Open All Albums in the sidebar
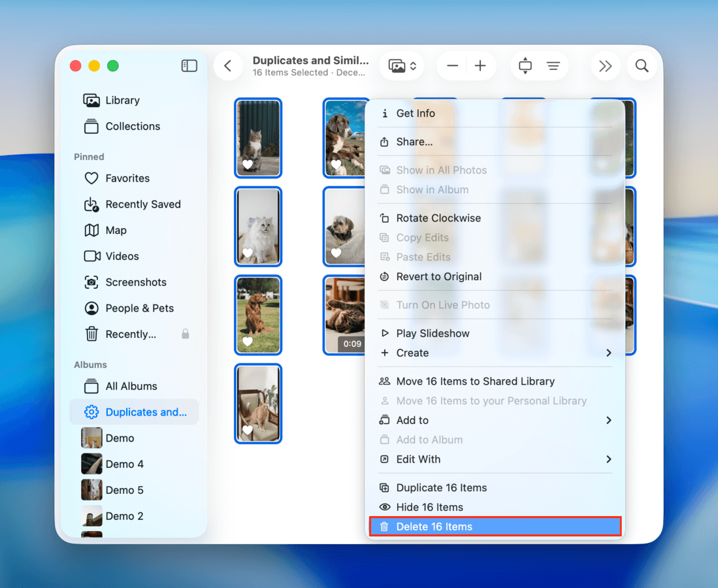The width and height of the screenshot is (718, 588). (131, 386)
